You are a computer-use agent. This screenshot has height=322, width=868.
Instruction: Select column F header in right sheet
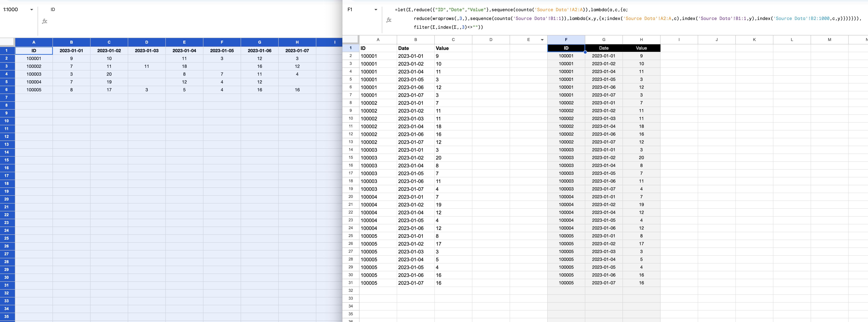point(566,40)
